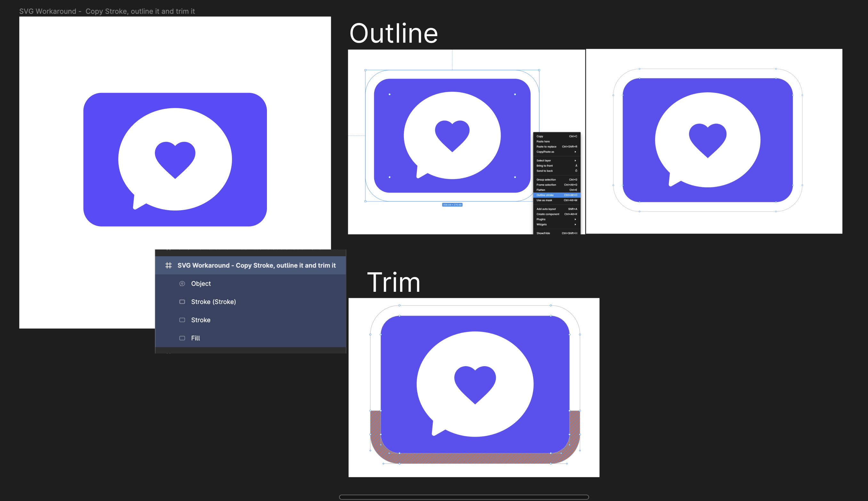Click the rectangle icon beside Fill layer
868x501 pixels.
click(x=182, y=338)
